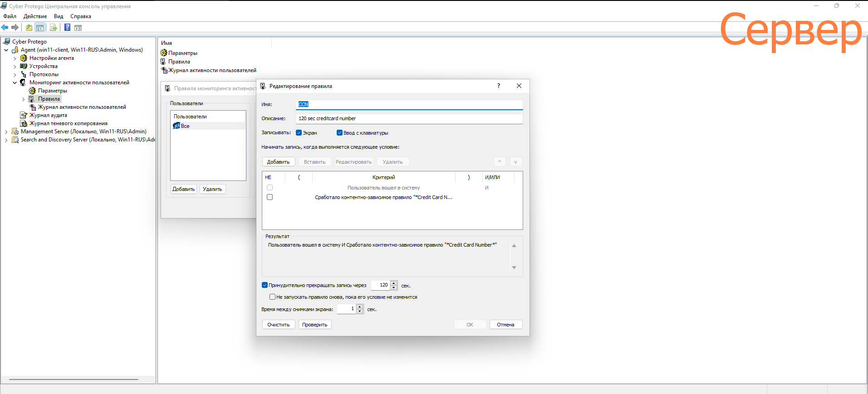This screenshot has height=394, width=868.
Task: Decrease the forced stop seconds spinner
Action: tap(394, 287)
